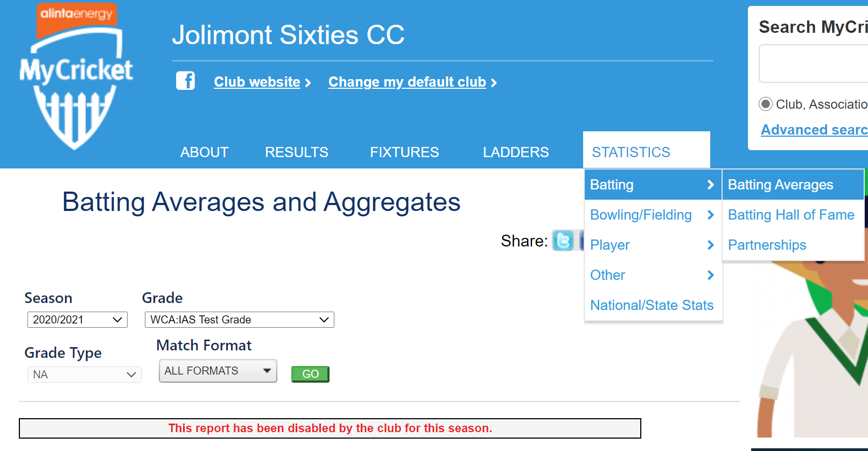Image resolution: width=868 pixels, height=451 pixels.
Task: Click the chevron next to Player
Action: 710,245
